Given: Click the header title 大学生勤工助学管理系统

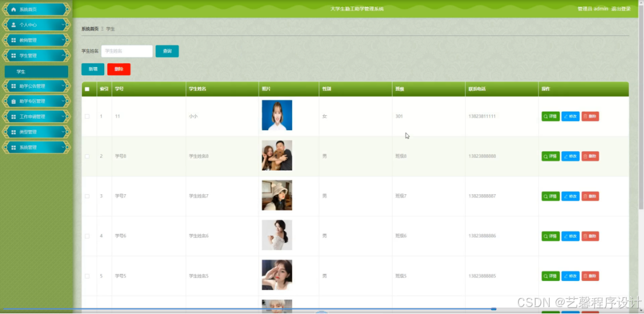Looking at the screenshot, I should [x=357, y=9].
